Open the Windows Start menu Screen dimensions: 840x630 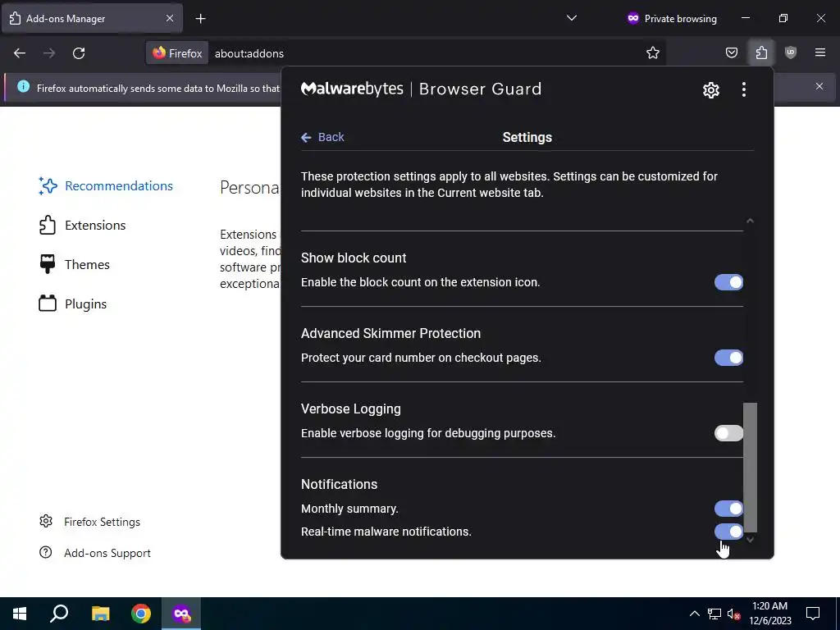tap(20, 614)
